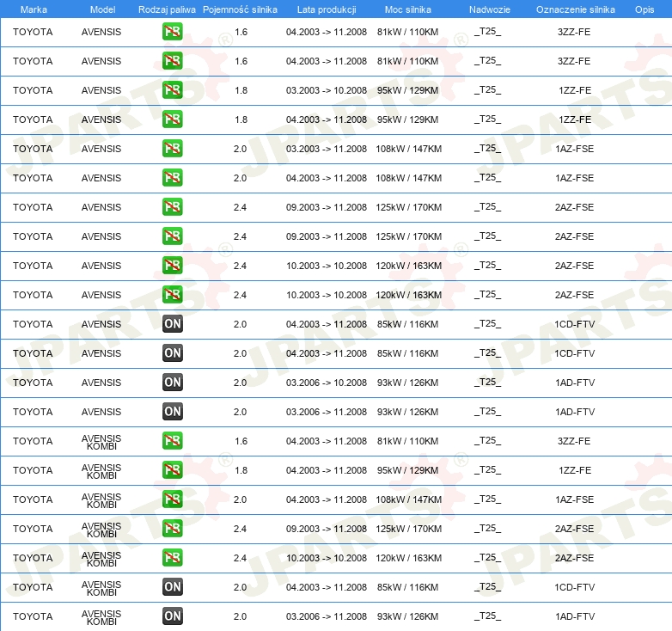
Task: Click diesel ON icon of Avensis Kombi 1AD-FTV row
Action: click(x=172, y=616)
